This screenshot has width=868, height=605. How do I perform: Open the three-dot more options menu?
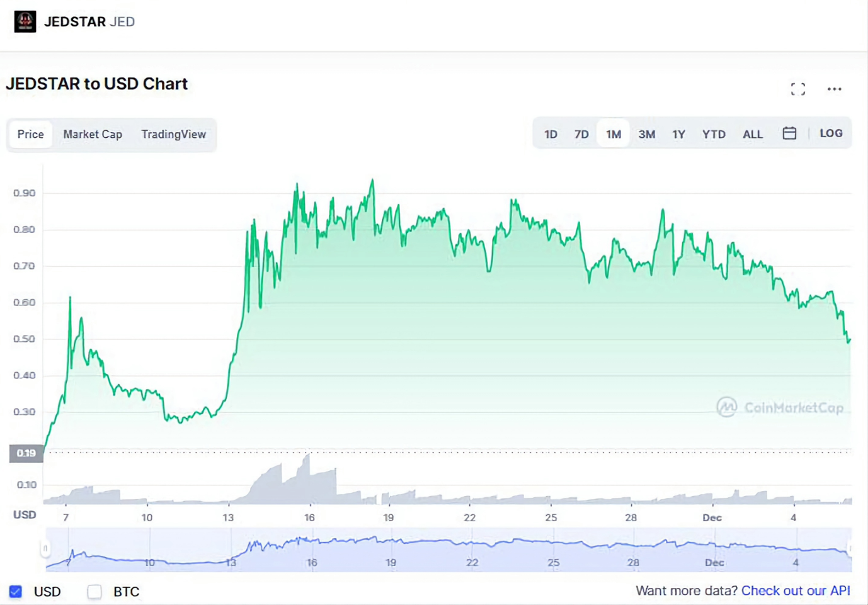pos(835,89)
